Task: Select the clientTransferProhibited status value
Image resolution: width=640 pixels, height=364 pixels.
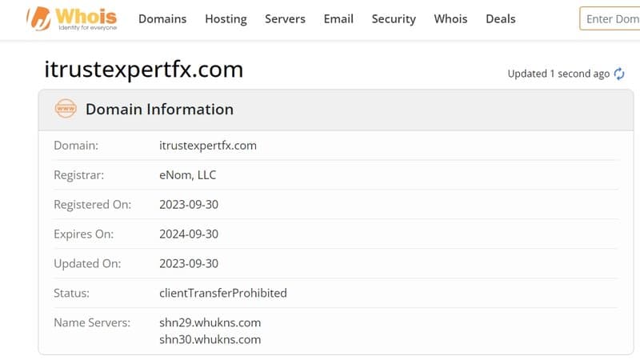Action: click(223, 293)
